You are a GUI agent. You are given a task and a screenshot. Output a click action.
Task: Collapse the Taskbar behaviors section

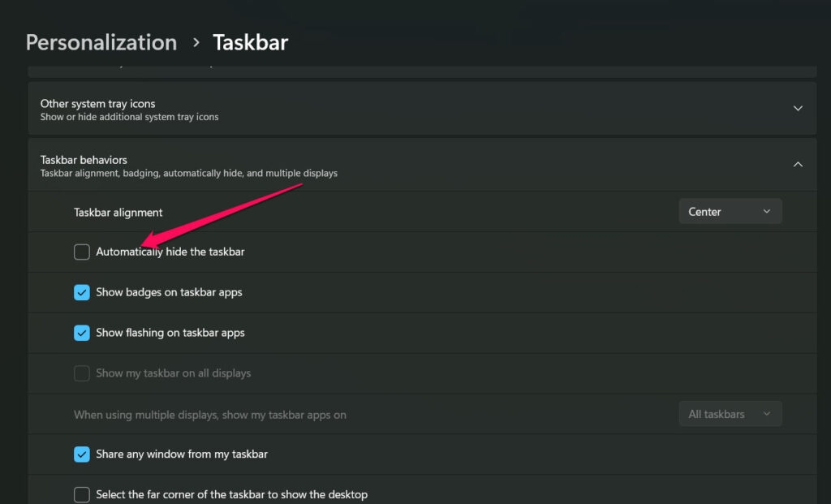798,164
